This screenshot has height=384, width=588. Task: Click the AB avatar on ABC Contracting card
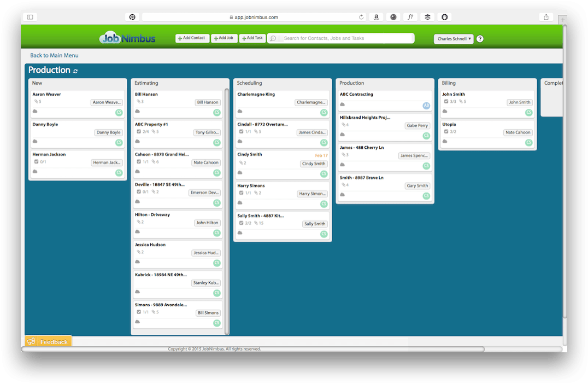tap(426, 105)
